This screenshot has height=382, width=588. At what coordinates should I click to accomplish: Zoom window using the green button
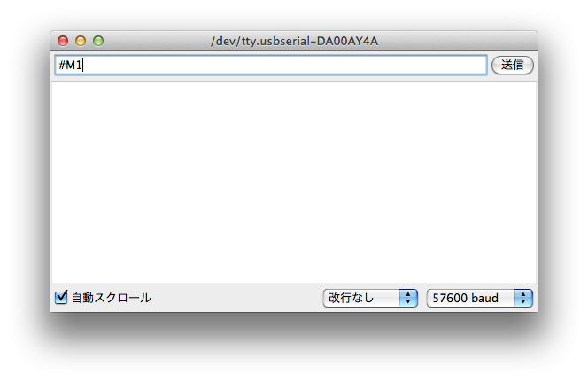[x=98, y=41]
